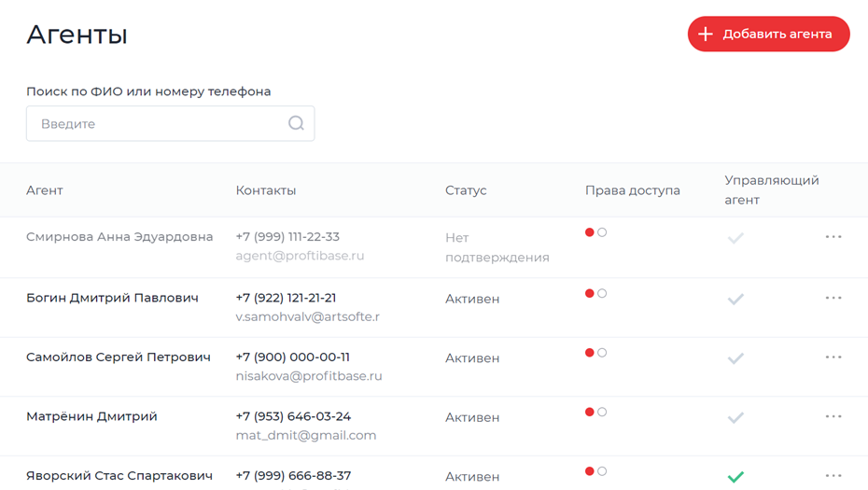The height and width of the screenshot is (490, 868).
Task: Toggle managing agent checkmark for Матрёнин Дмитрий
Action: pyautogui.click(x=735, y=418)
